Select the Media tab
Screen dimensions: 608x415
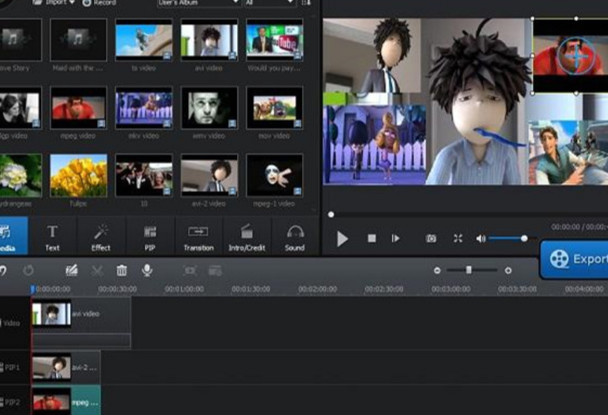pyautogui.click(x=14, y=237)
